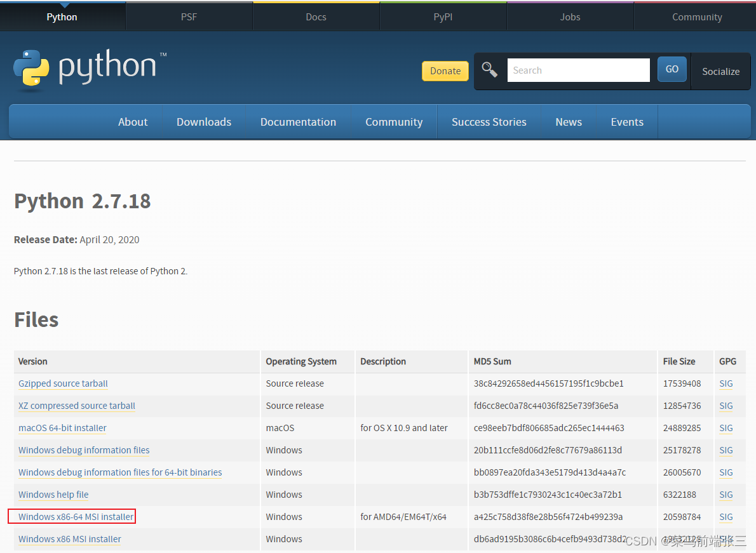This screenshot has height=553, width=756.
Task: Open SIG link for Windows debug information files
Action: [x=726, y=450]
